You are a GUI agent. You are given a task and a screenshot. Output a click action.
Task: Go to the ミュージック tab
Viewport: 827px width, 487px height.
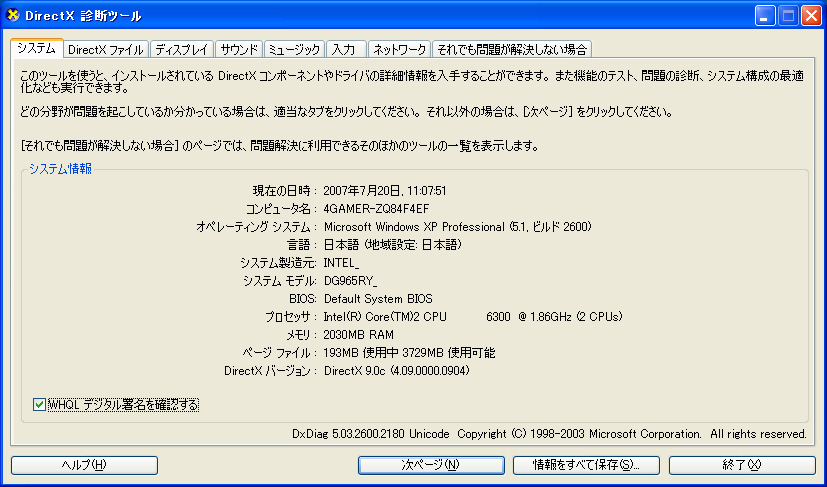[294, 50]
